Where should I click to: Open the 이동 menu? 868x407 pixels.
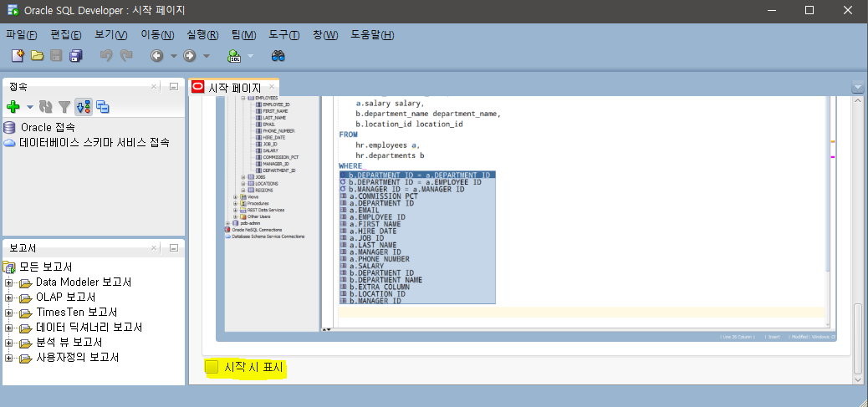[157, 35]
